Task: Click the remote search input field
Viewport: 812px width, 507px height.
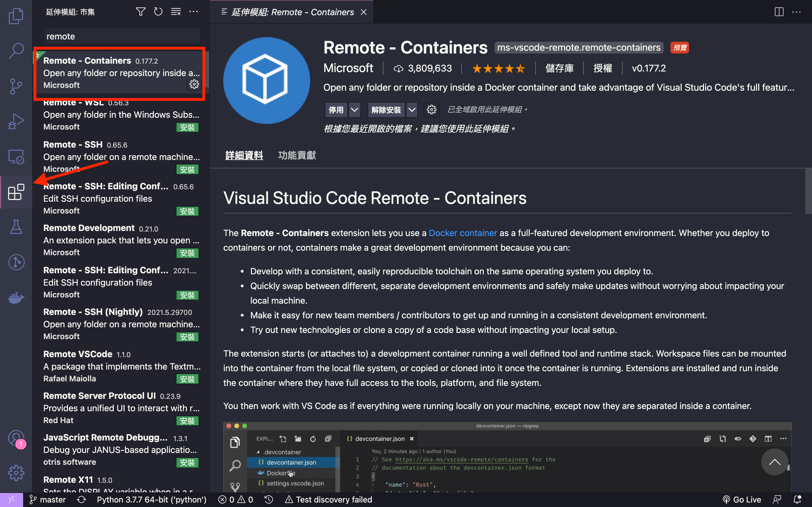Action: (122, 36)
